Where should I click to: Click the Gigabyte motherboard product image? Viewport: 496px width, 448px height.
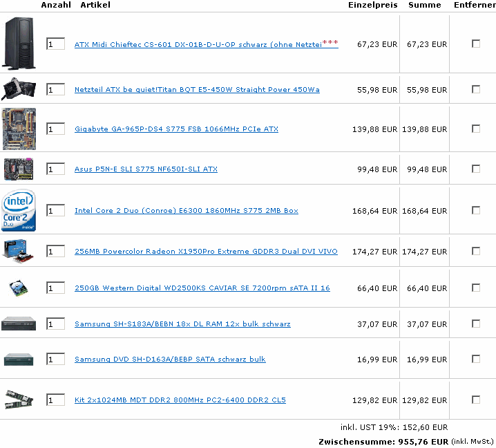pos(19,129)
